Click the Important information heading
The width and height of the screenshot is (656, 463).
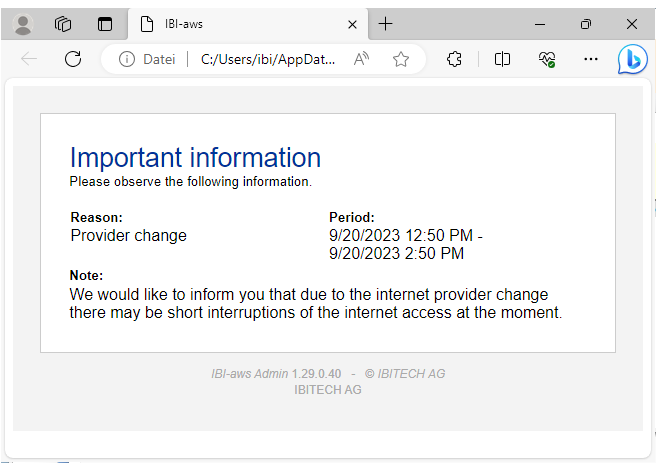click(x=195, y=157)
